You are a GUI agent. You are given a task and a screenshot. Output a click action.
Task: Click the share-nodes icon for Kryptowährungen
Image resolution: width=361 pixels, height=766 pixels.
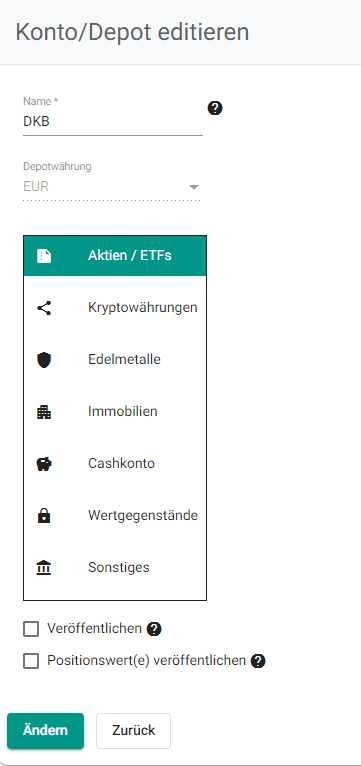(44, 308)
